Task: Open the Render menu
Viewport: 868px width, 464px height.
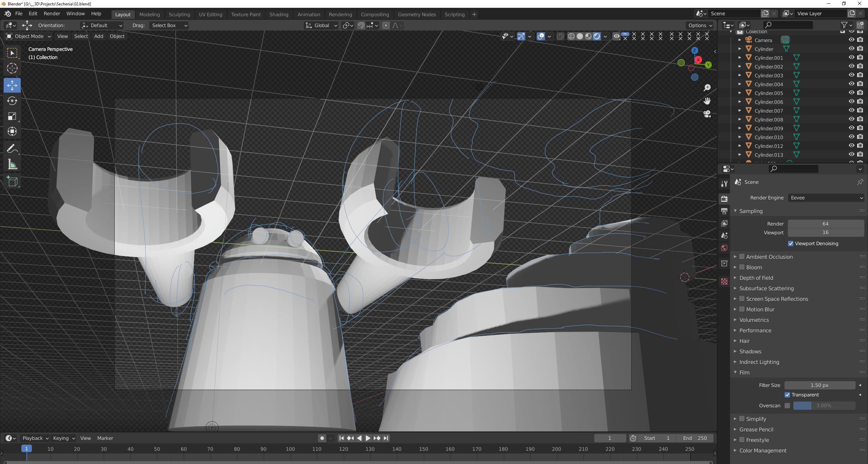Action: pos(52,14)
